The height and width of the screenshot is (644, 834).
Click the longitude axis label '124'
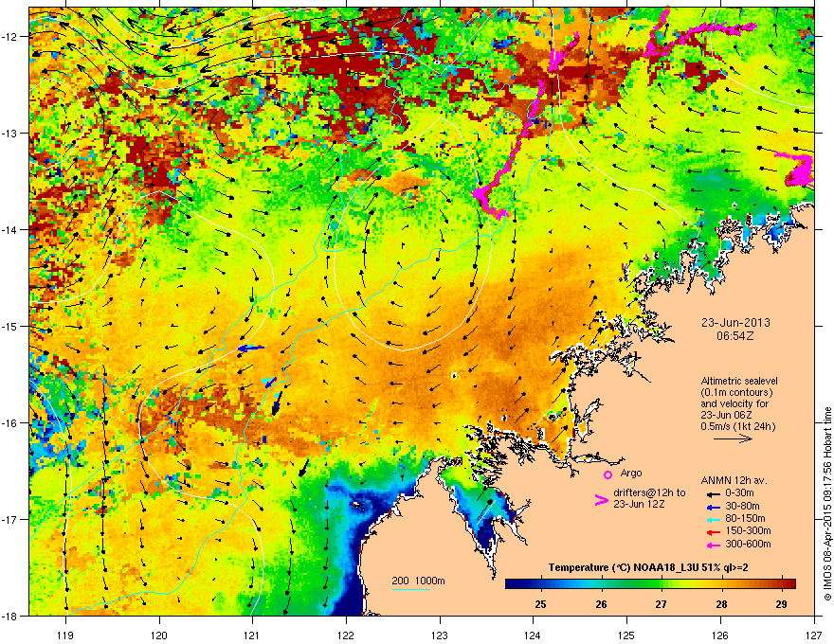tap(533, 635)
